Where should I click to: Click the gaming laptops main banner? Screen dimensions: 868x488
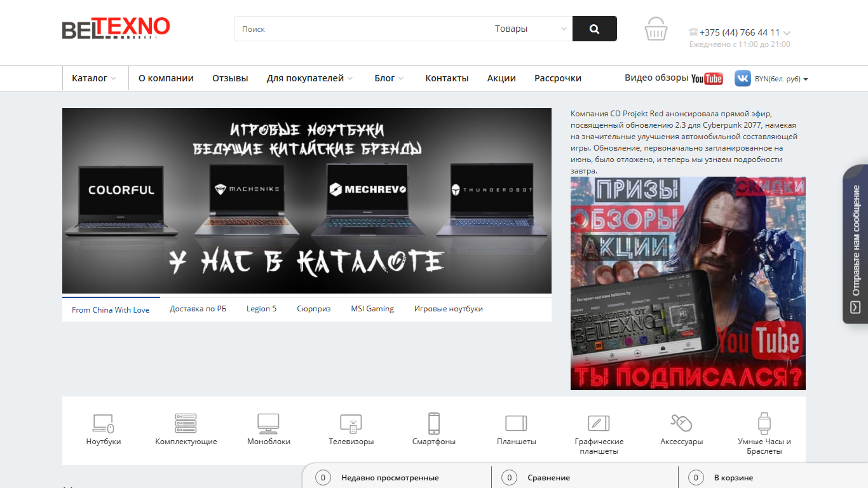(x=307, y=201)
